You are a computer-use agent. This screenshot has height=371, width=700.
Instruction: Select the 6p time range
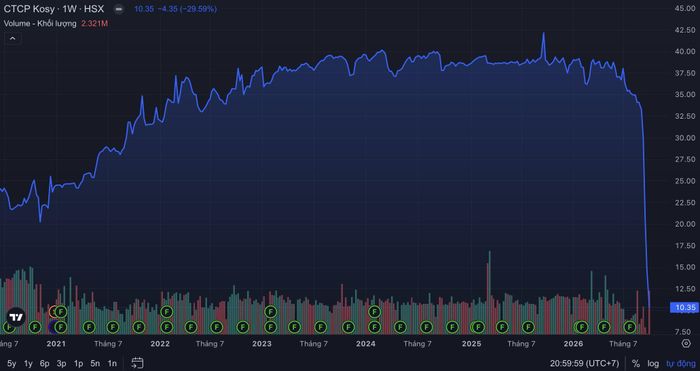(45, 363)
